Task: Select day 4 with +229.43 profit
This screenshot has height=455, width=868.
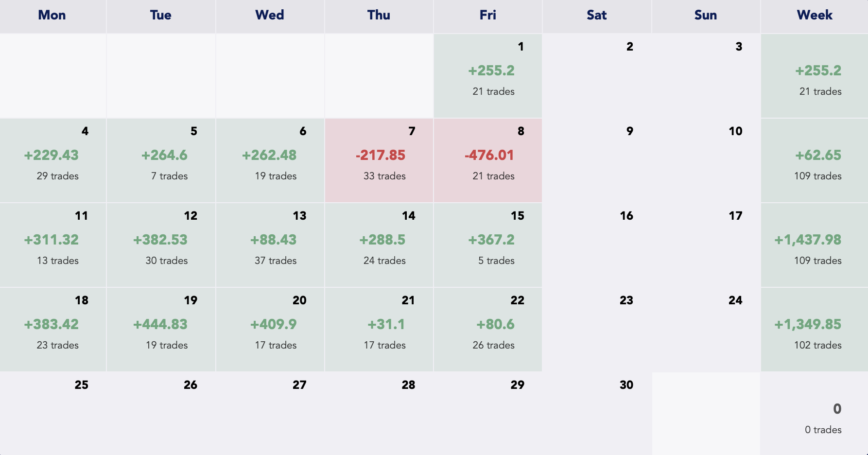Action: pyautogui.click(x=52, y=160)
